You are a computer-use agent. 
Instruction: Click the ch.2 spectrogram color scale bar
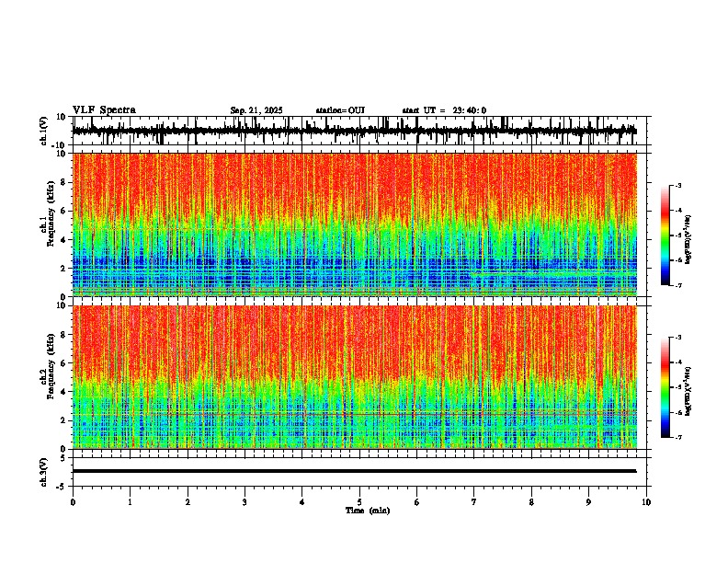click(x=665, y=387)
